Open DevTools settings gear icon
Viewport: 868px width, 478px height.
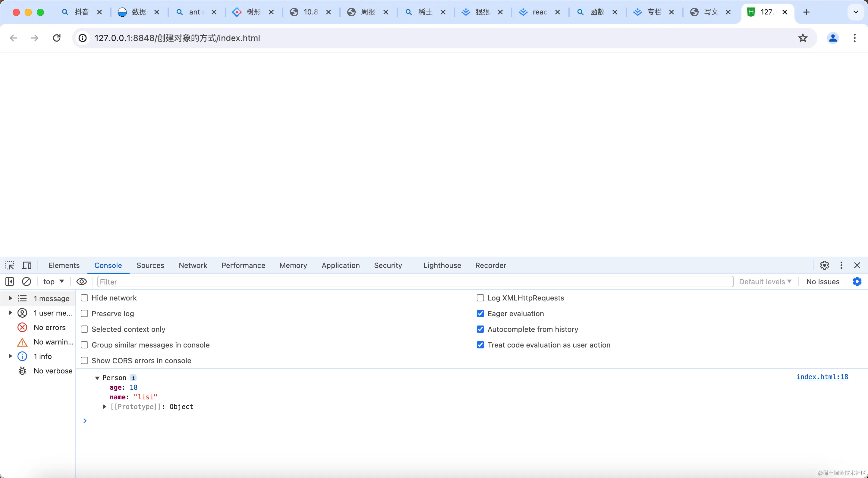(824, 266)
